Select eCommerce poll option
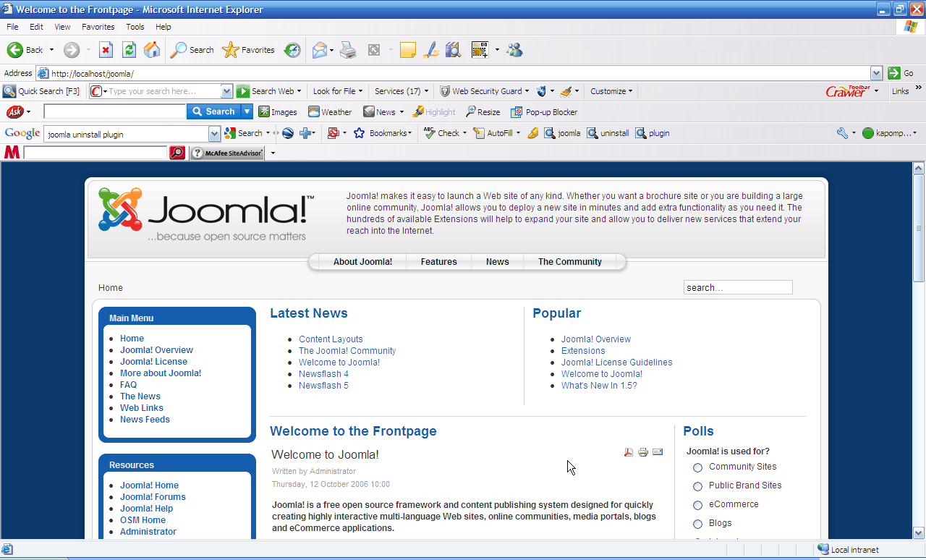926x560 pixels. coord(697,505)
